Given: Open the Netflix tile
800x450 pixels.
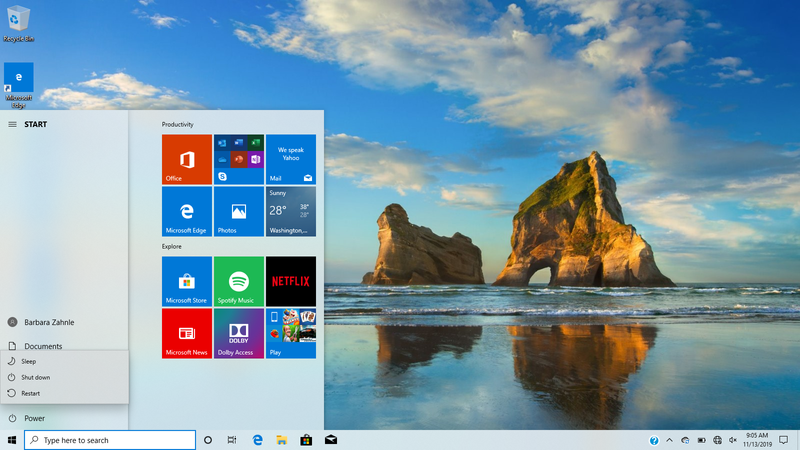Looking at the screenshot, I should [x=291, y=281].
